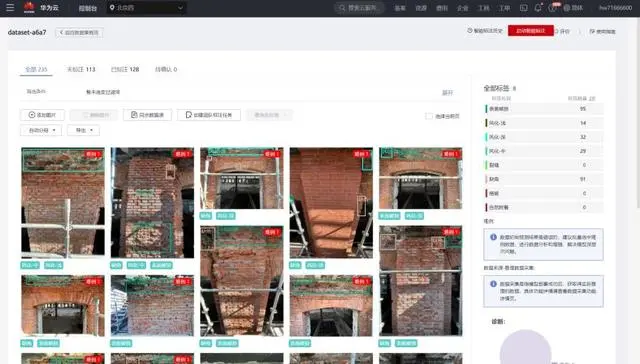Screen dimensions: 640x364
Task: Switch to the 已标注 128 tab
Action: tap(125, 69)
